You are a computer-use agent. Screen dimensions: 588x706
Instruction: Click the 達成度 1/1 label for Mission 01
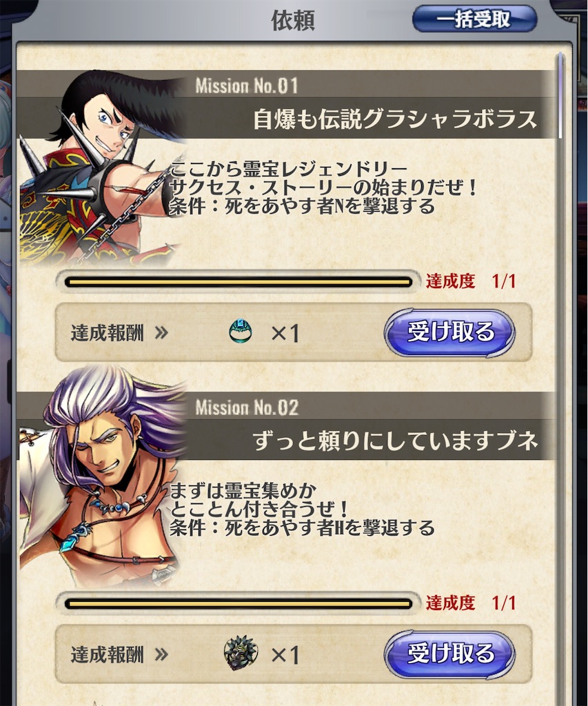[x=471, y=281]
